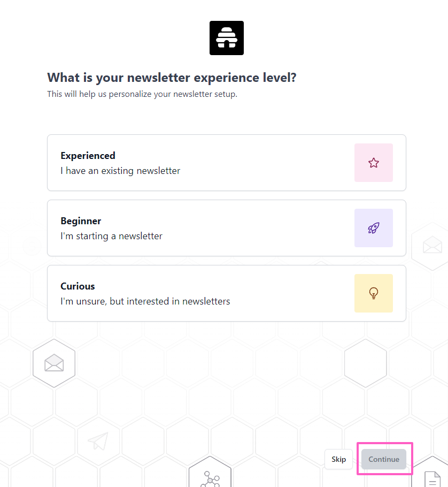
Task: Click the personalize newsletter setup subtitle
Action: [x=142, y=94]
